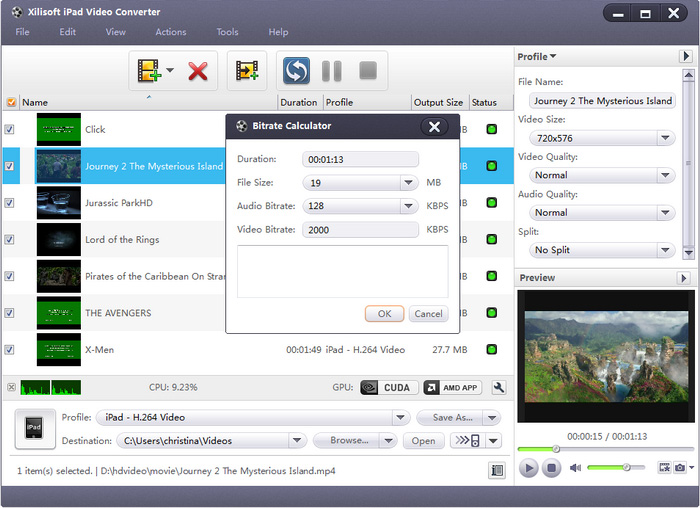
Task: Uncheck the Click video checkbox
Action: [x=10, y=129]
